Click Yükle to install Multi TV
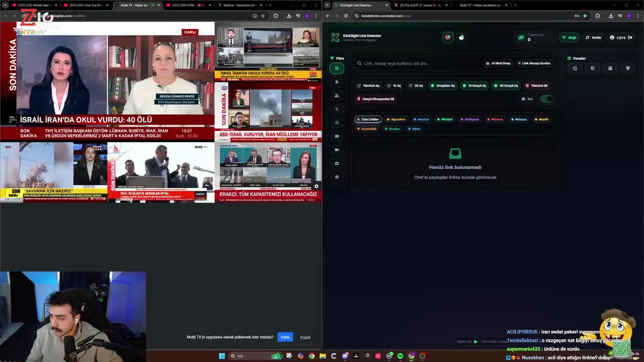 (x=285, y=337)
